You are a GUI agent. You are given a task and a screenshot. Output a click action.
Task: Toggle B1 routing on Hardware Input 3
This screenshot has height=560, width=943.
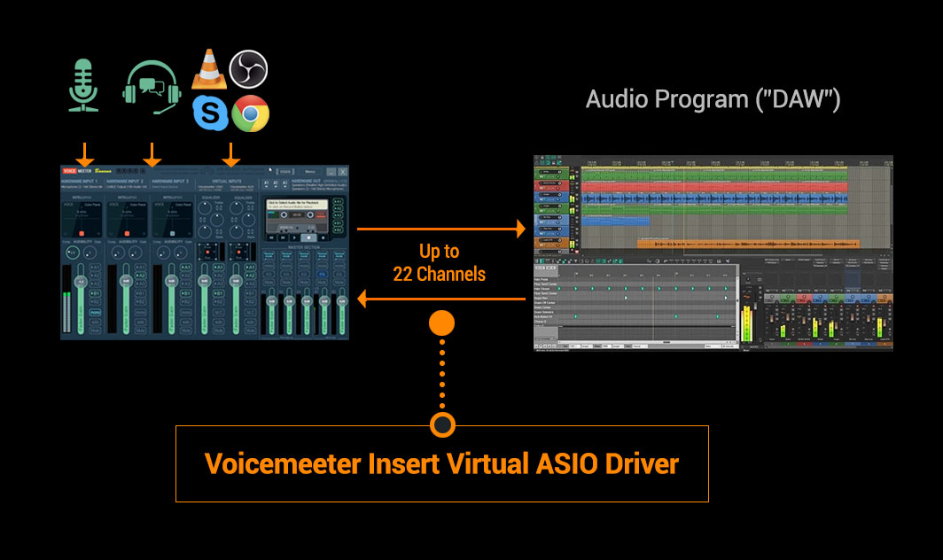pos(186,293)
